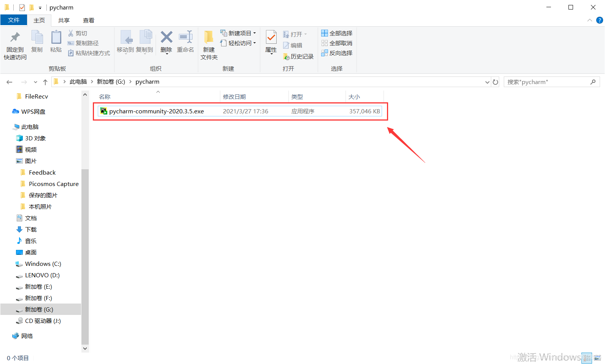Switch to the View (查看) tab
Screen dimensions: 605x364
click(x=89, y=21)
